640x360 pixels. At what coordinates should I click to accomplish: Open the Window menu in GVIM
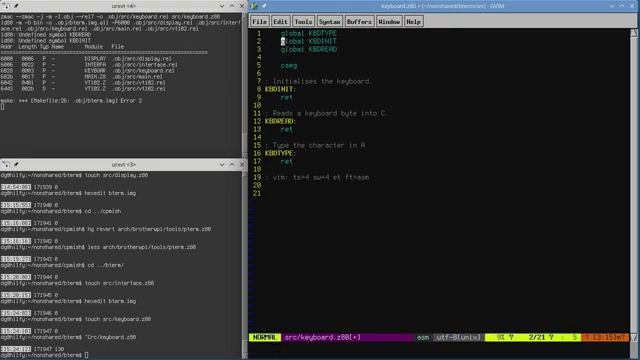[389, 22]
